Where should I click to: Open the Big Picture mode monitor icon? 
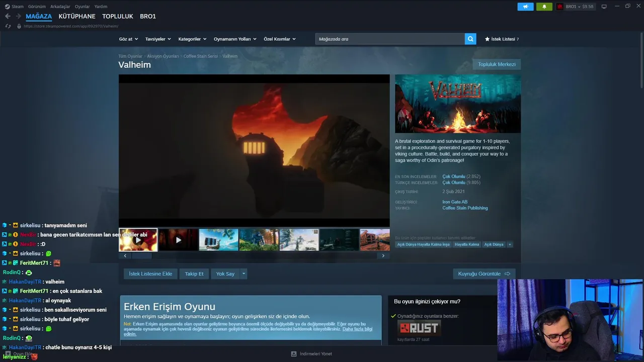point(604,7)
